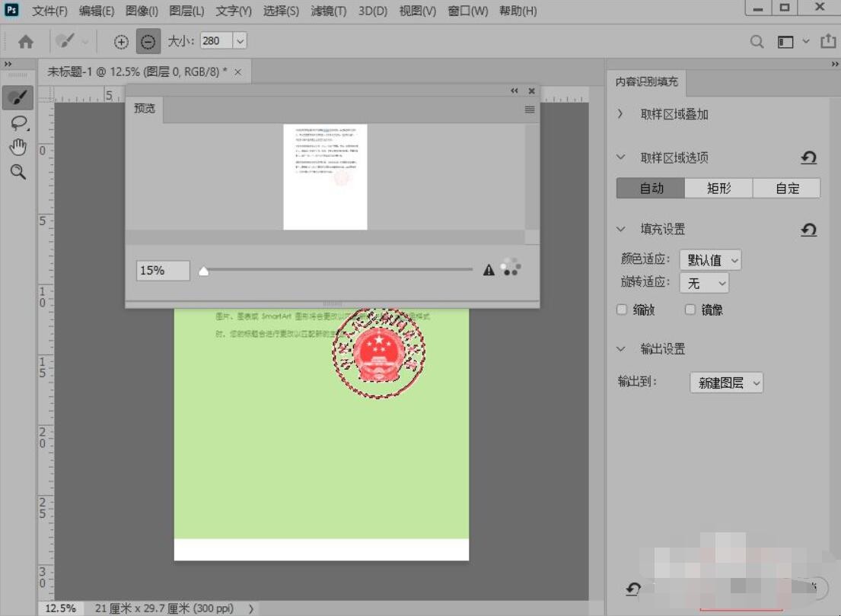Click the bottom reset-all undo icon
841x616 pixels.
coord(633,589)
